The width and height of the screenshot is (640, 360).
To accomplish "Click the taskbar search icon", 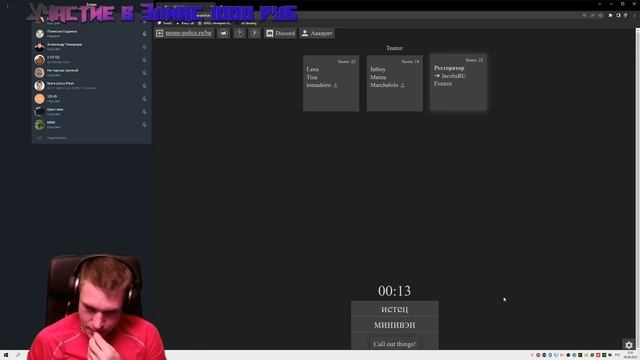I will click(x=18, y=355).
